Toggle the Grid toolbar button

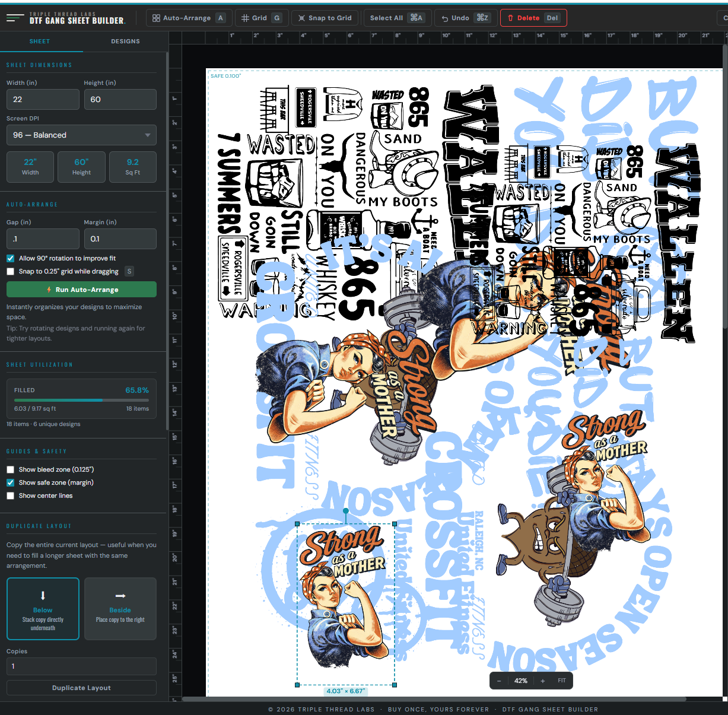(261, 18)
